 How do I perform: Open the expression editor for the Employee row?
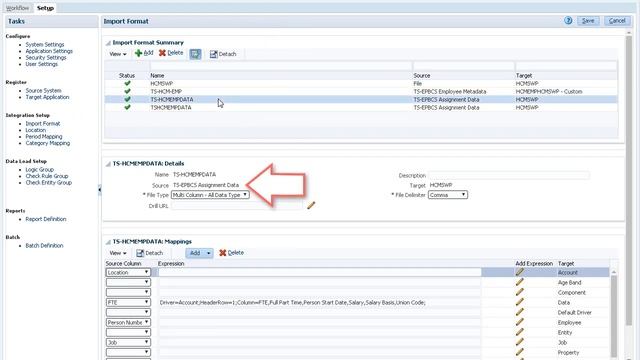coord(520,322)
